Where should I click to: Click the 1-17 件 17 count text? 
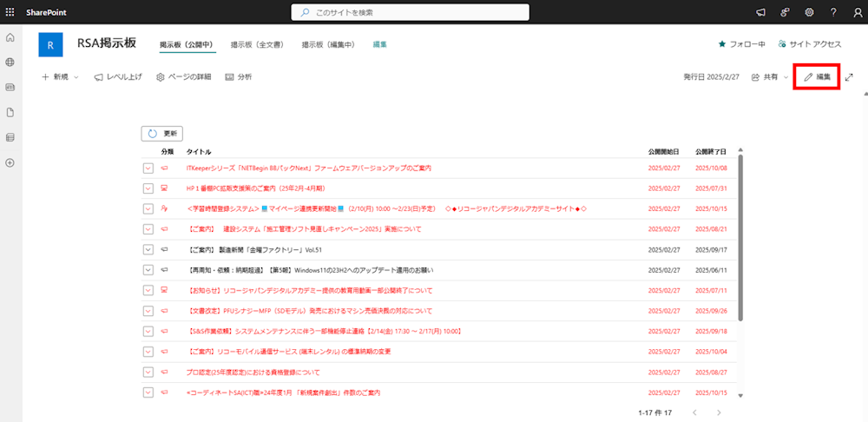pos(654,412)
